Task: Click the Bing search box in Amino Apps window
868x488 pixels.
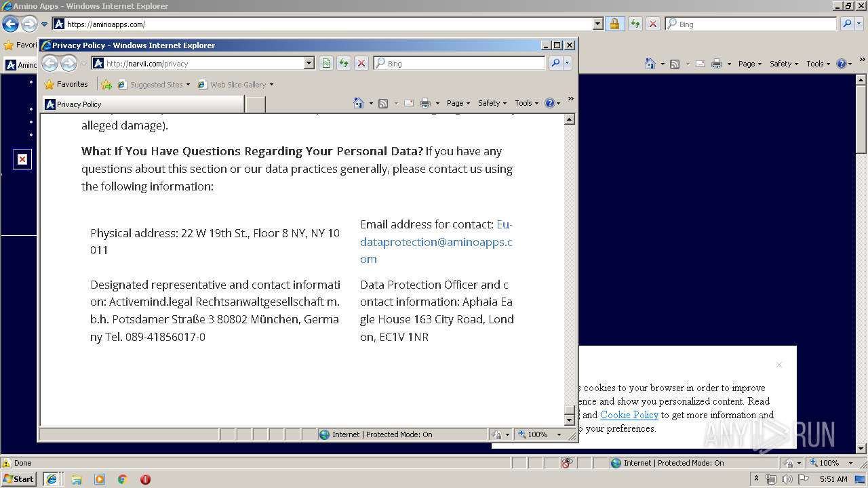Action: 751,24
